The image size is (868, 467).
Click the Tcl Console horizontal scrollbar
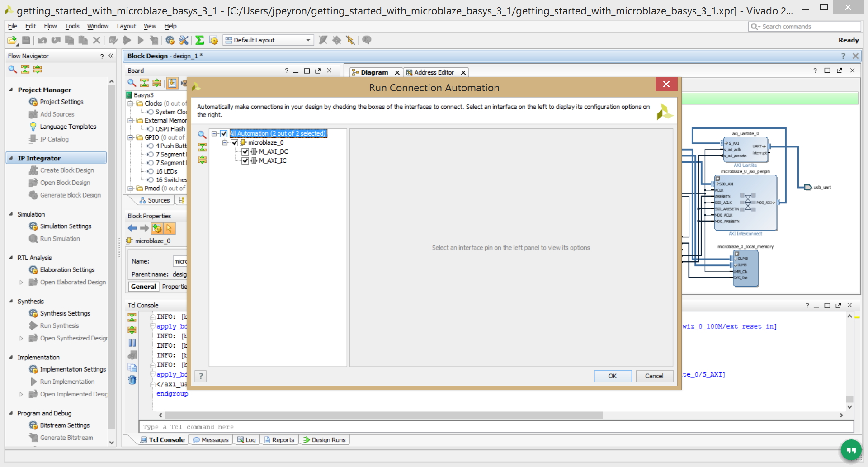(x=383, y=415)
